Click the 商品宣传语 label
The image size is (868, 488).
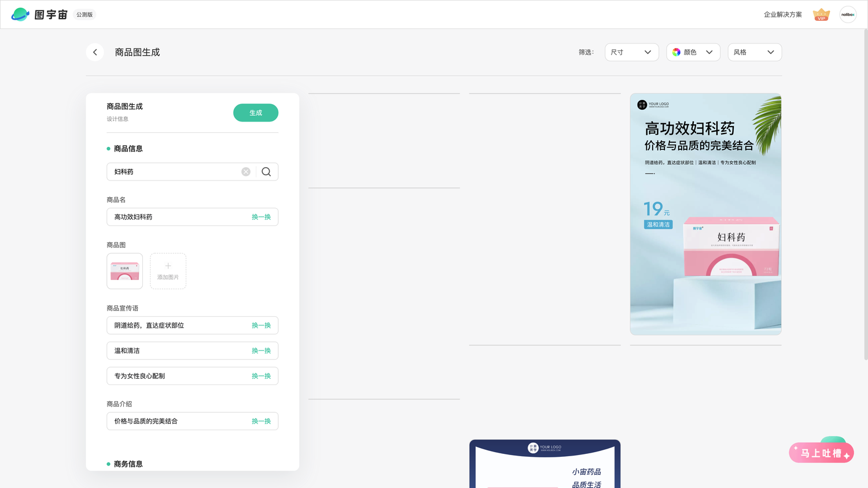[x=123, y=308]
